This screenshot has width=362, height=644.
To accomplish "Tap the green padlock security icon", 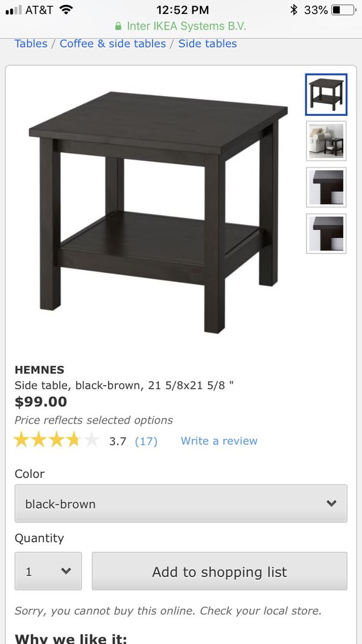I will (118, 27).
